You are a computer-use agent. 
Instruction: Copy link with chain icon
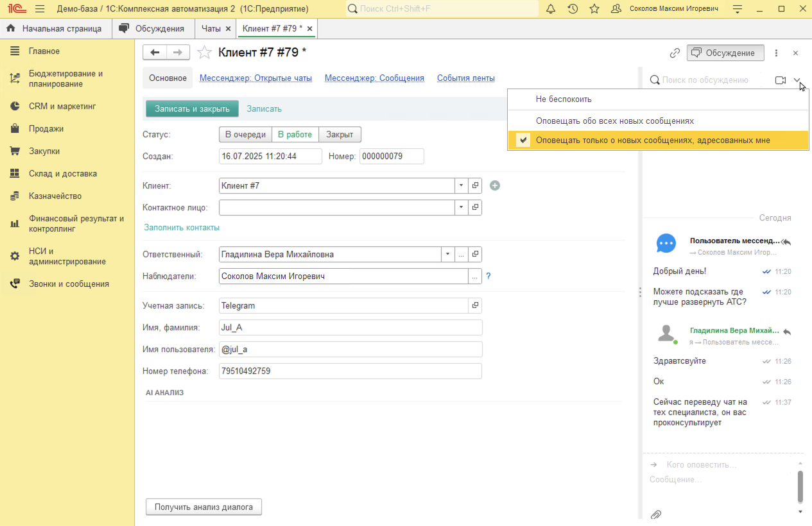675,53
